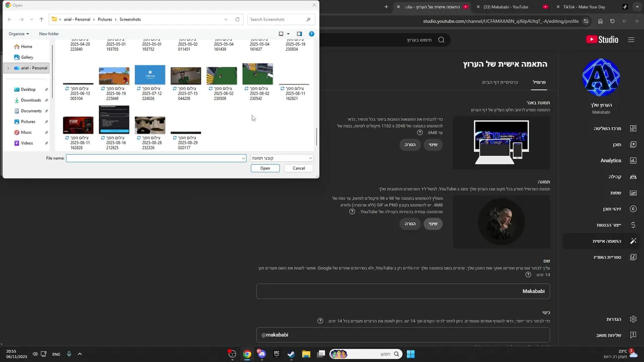Select Screenshots breadcrumb in address path

[130, 20]
